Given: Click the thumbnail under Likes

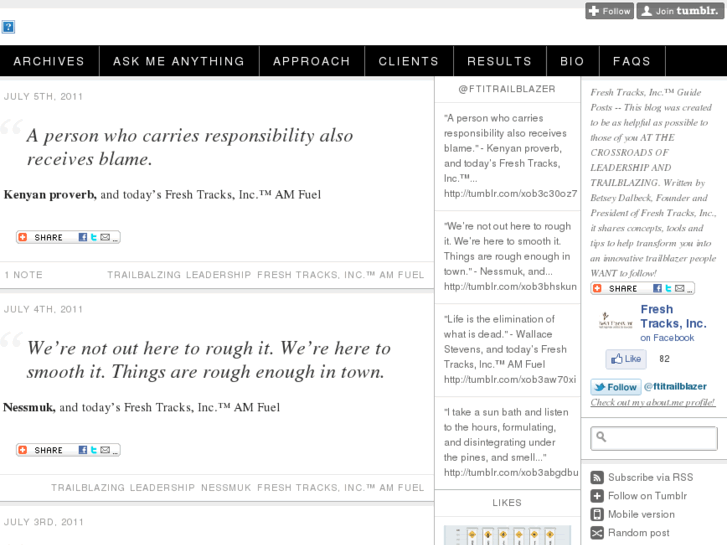Looking at the screenshot, I should (507, 535).
